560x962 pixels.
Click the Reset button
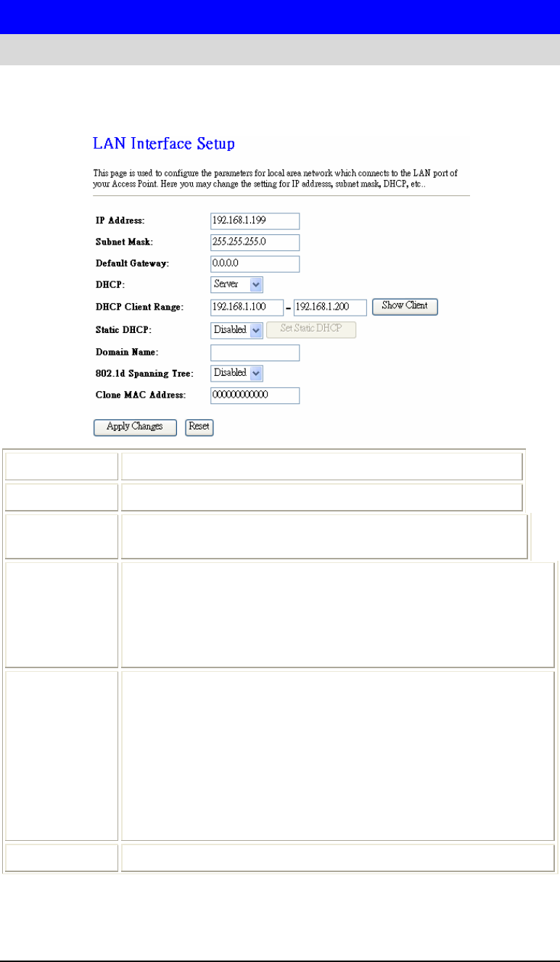tap(199, 427)
